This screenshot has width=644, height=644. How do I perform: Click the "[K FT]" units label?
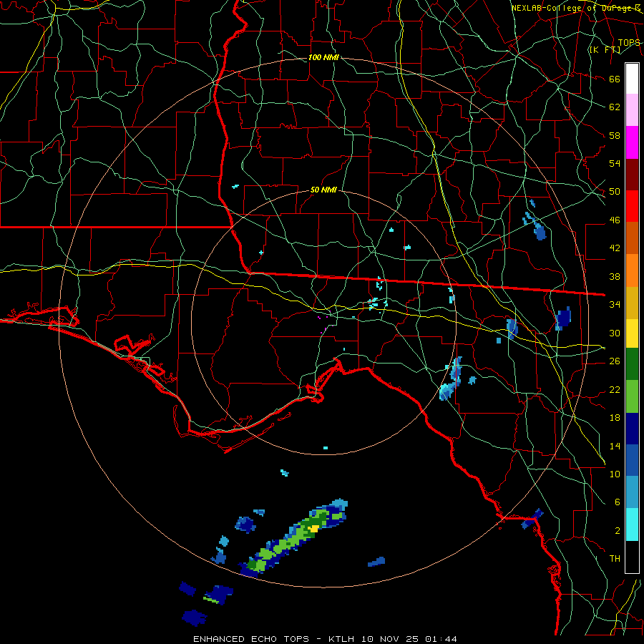pos(605,49)
